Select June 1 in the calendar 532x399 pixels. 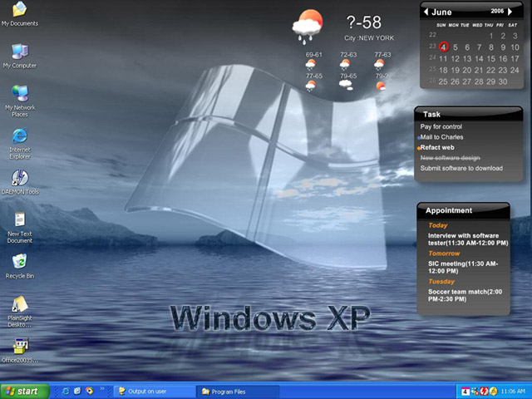[x=491, y=36]
